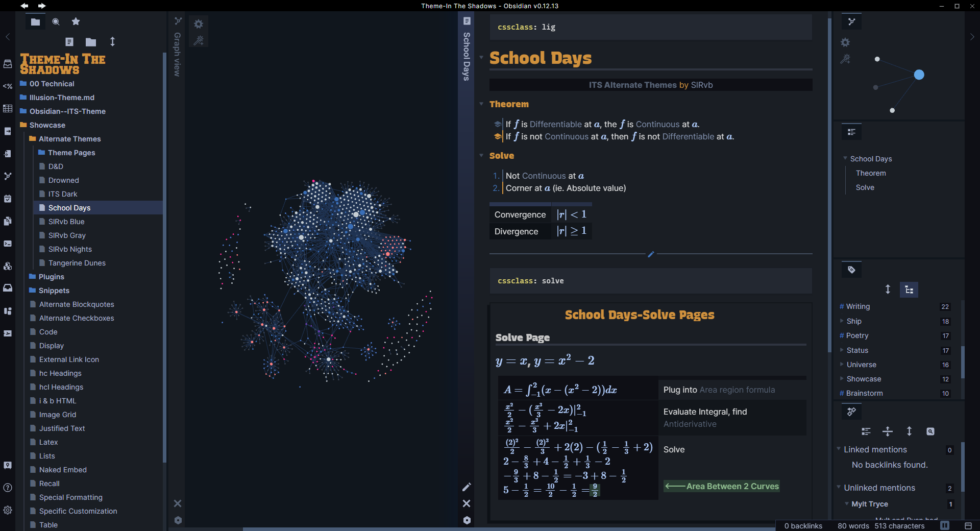Fold the Solve heading
The image size is (980, 531).
click(x=481, y=156)
